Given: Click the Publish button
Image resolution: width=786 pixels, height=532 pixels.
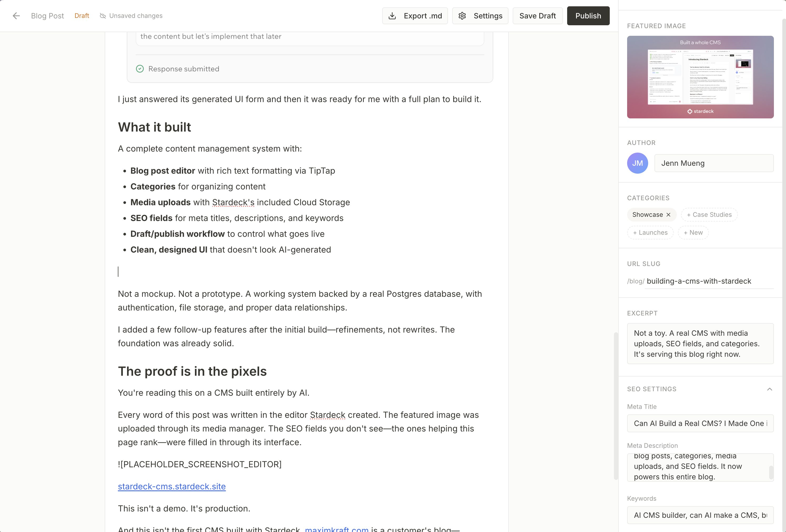Looking at the screenshot, I should (588, 16).
